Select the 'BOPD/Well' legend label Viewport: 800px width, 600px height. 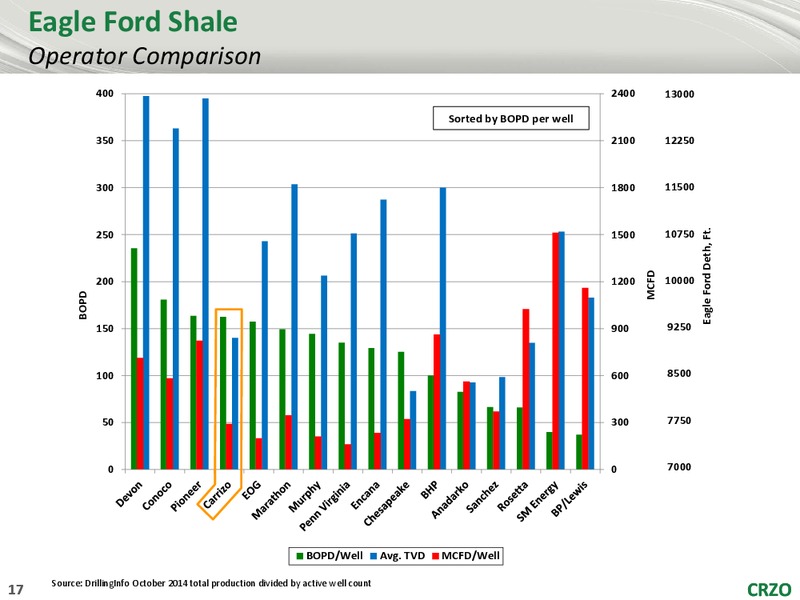(x=334, y=556)
